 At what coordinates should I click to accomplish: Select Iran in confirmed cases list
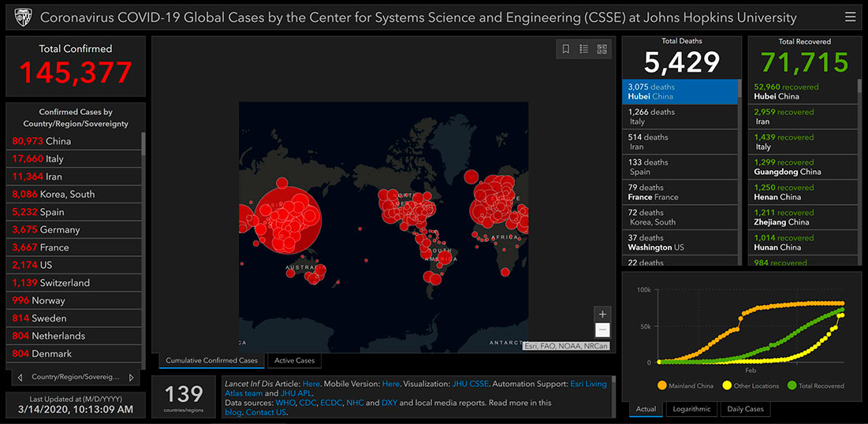point(74,177)
